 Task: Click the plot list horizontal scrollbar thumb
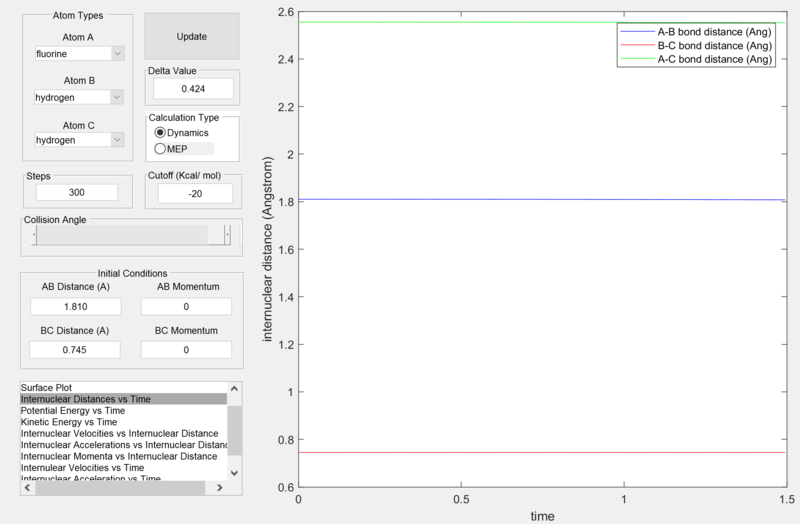point(120,488)
